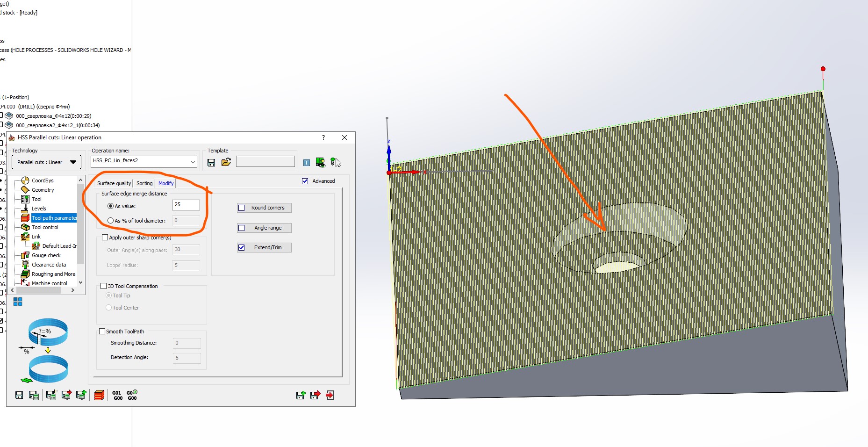Image resolution: width=868 pixels, height=447 pixels.
Task: Click the stock - [Ready] tree row
Action: click(x=19, y=13)
